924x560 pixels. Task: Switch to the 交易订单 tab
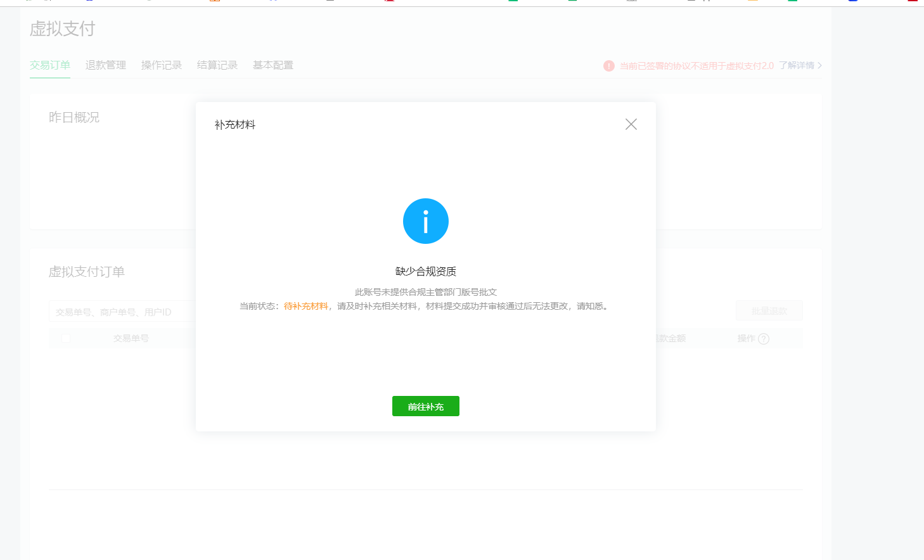[x=50, y=65]
